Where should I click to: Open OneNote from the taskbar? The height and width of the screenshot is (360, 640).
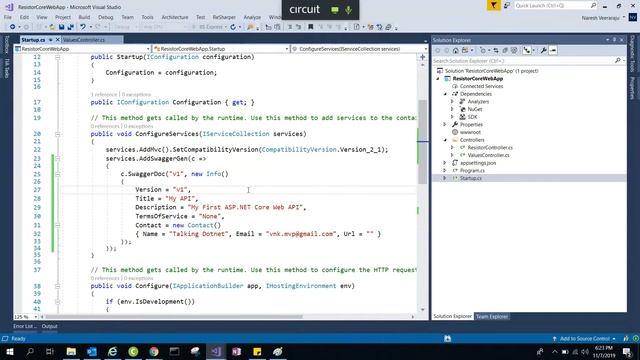236,351
